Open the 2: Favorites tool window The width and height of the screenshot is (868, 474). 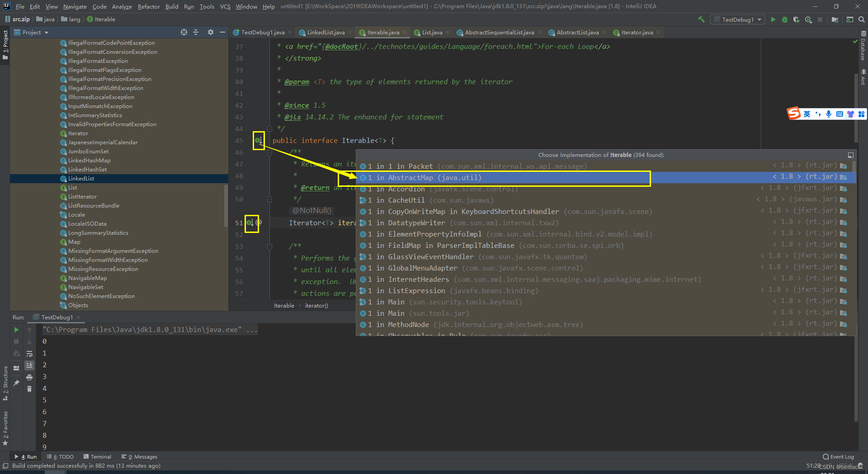pyautogui.click(x=5, y=428)
